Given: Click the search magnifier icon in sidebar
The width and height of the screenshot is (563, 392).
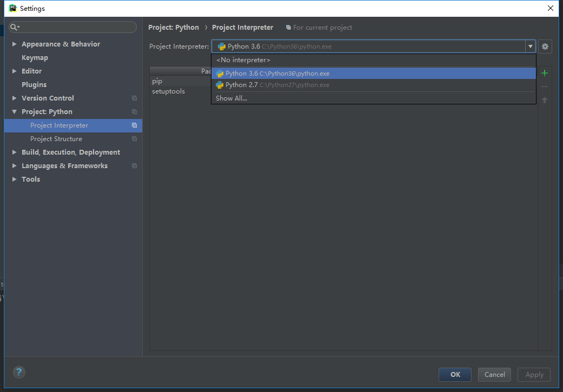Looking at the screenshot, I should point(15,27).
